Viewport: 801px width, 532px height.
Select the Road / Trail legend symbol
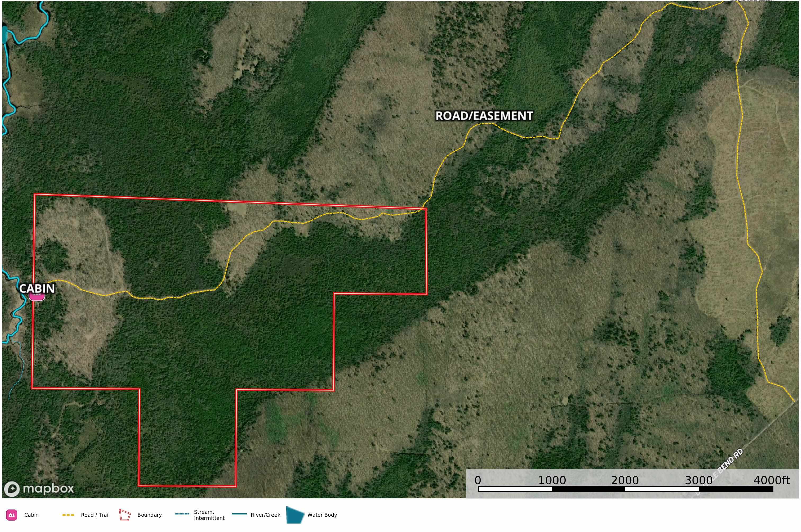pyautogui.click(x=69, y=515)
